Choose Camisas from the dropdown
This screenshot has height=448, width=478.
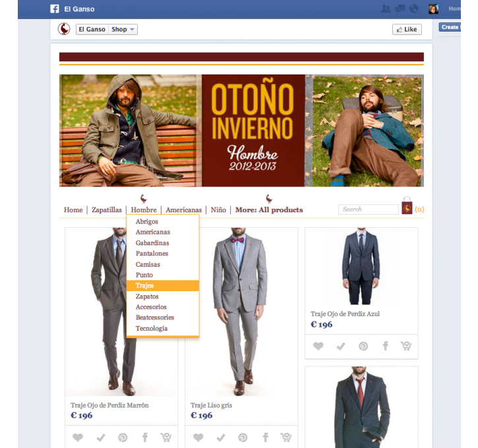coord(163,264)
